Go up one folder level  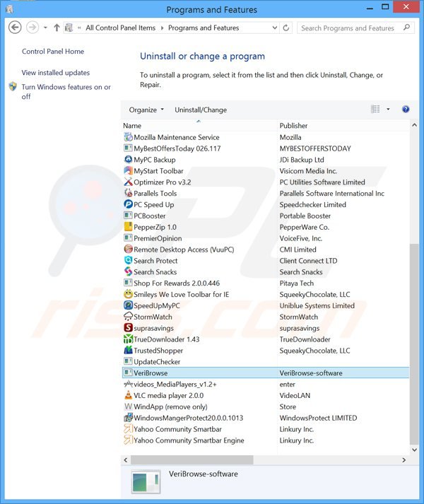(57, 28)
